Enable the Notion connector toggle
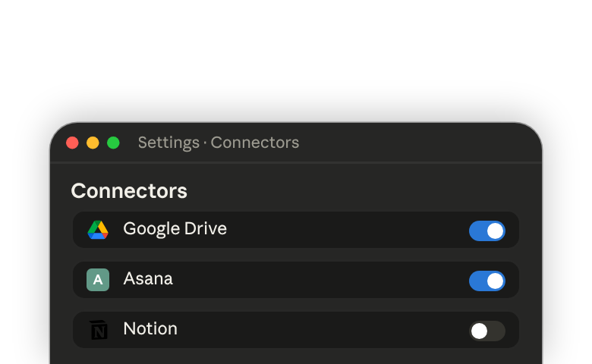Image resolution: width=592 pixels, height=364 pixels. tap(487, 331)
